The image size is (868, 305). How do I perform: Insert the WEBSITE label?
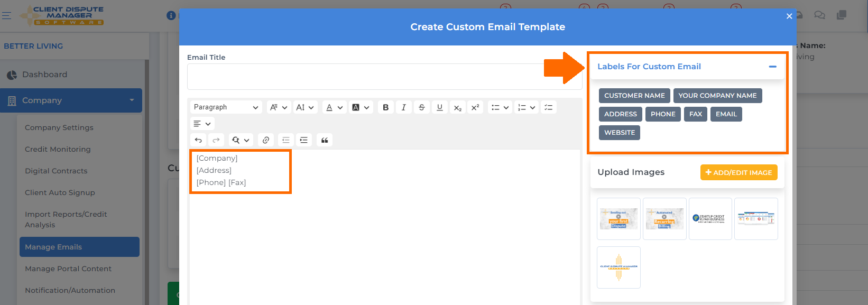tap(620, 133)
